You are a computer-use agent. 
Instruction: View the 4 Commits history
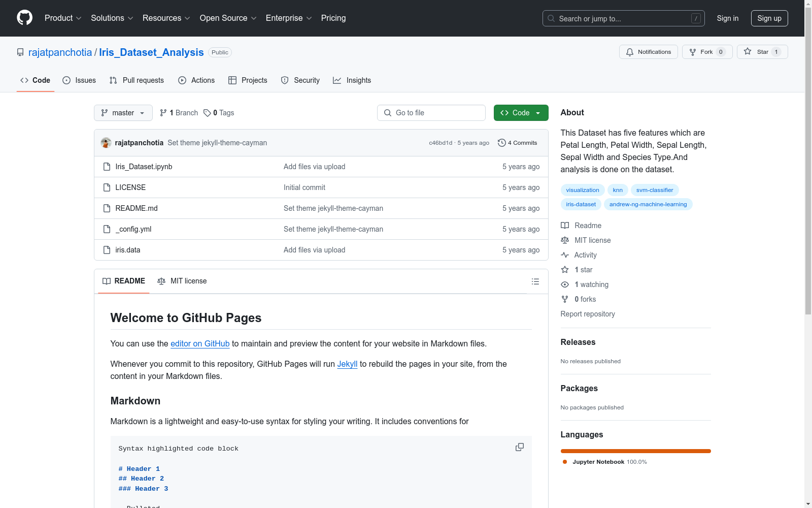pyautogui.click(x=518, y=143)
